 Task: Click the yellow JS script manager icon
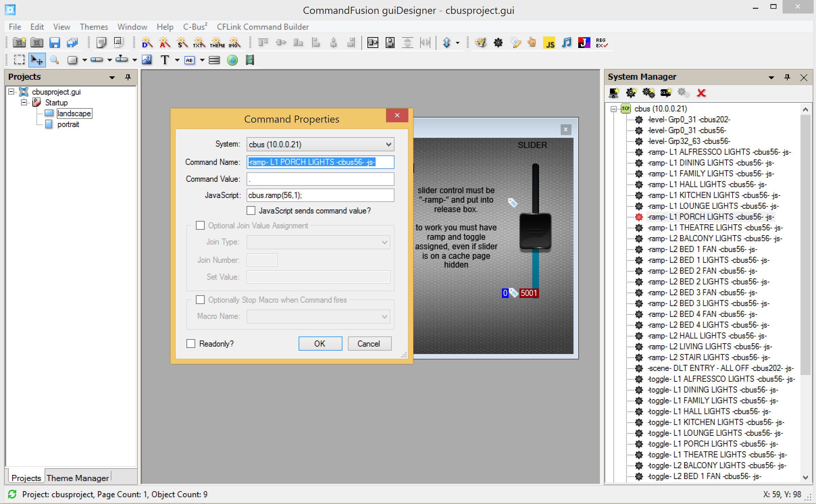[x=549, y=43]
